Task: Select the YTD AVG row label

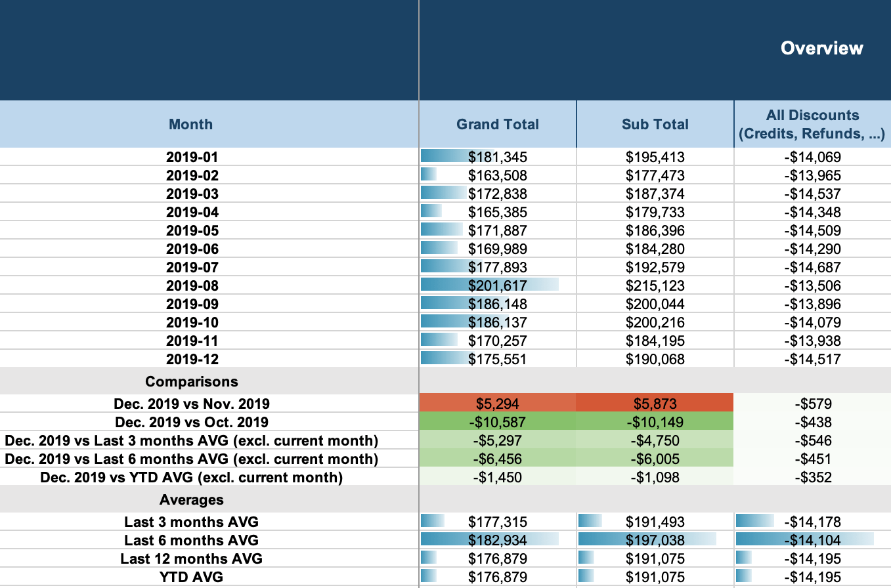Action: coord(192,577)
